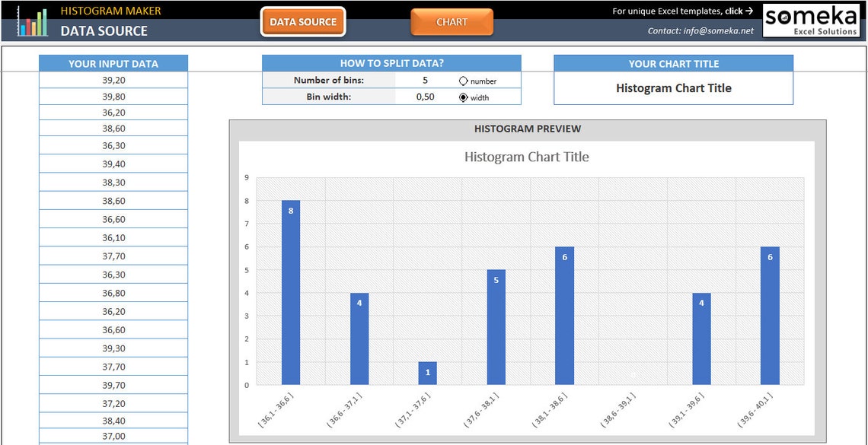
Task: Click the YOUR INPUT DATA header
Action: (x=113, y=62)
